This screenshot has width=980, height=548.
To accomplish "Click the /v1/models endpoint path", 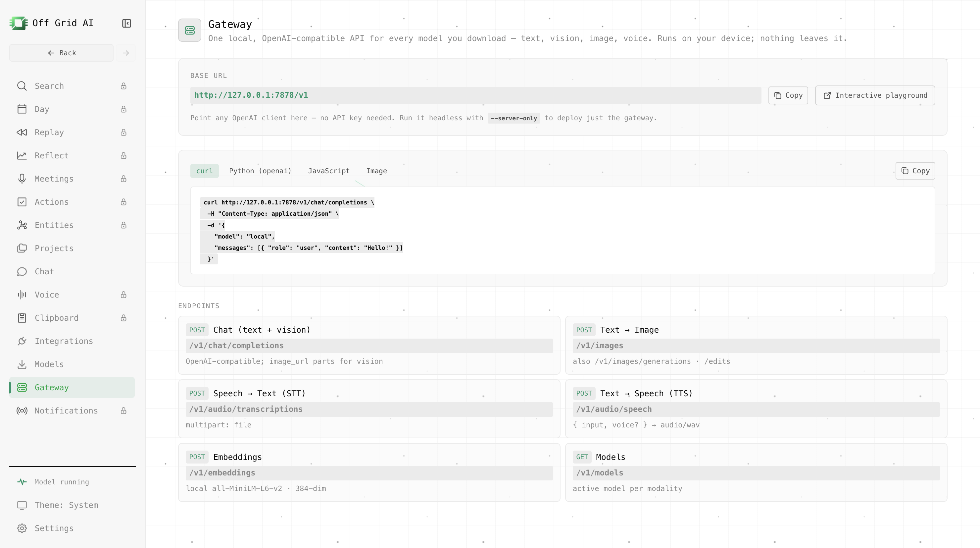I will click(756, 473).
